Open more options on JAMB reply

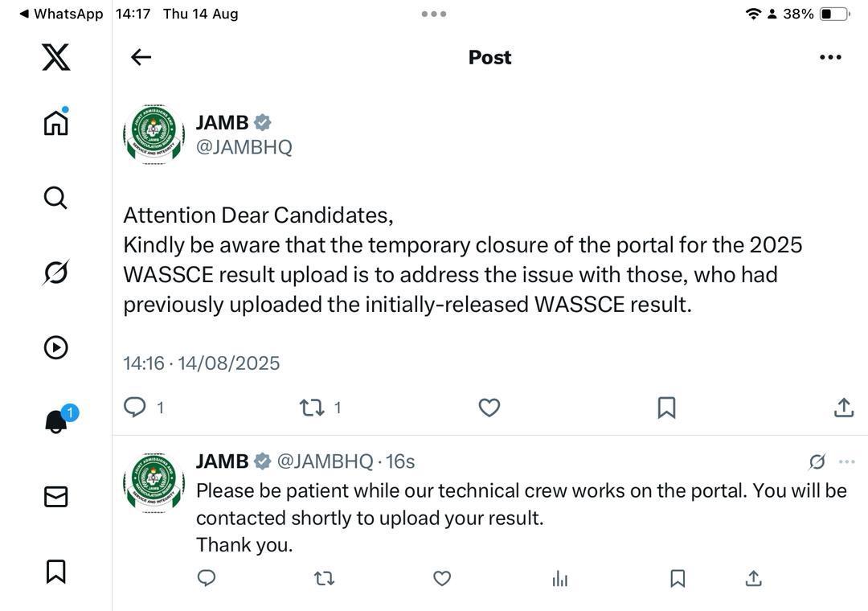(x=846, y=461)
